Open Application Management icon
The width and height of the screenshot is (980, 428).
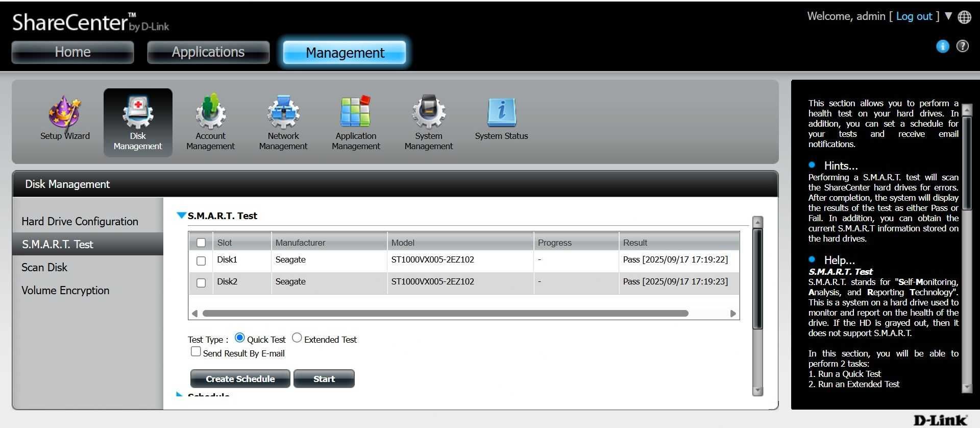point(356,123)
